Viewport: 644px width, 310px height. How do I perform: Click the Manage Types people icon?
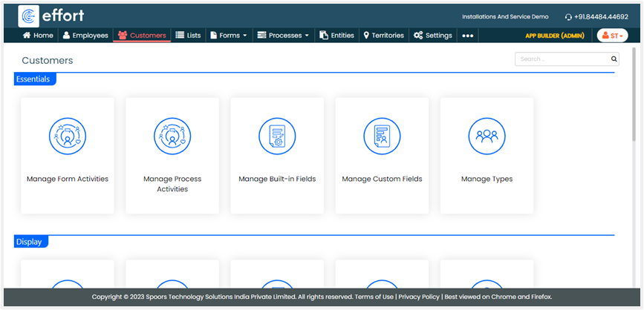coord(487,136)
